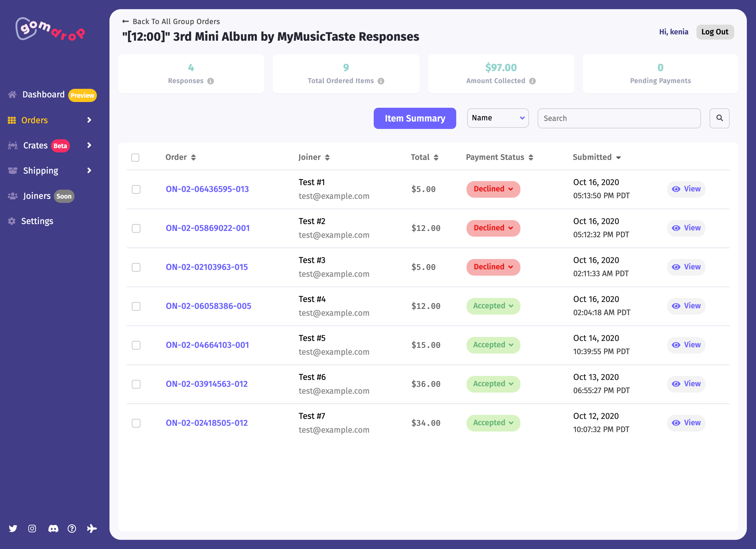Open Declined status dropdown for Test #3
756x549 pixels.
[493, 267]
